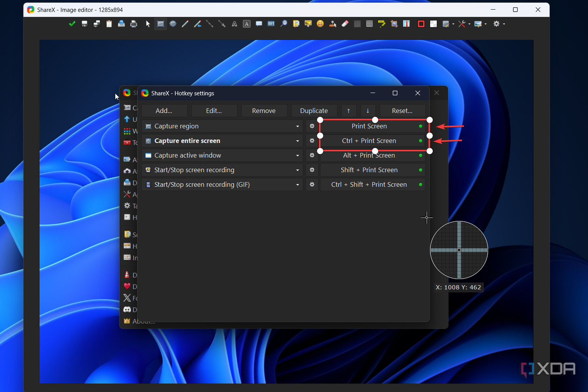Select the Line drawing tool
Image resolution: width=588 pixels, height=392 pixels.
pyautogui.click(x=210, y=24)
